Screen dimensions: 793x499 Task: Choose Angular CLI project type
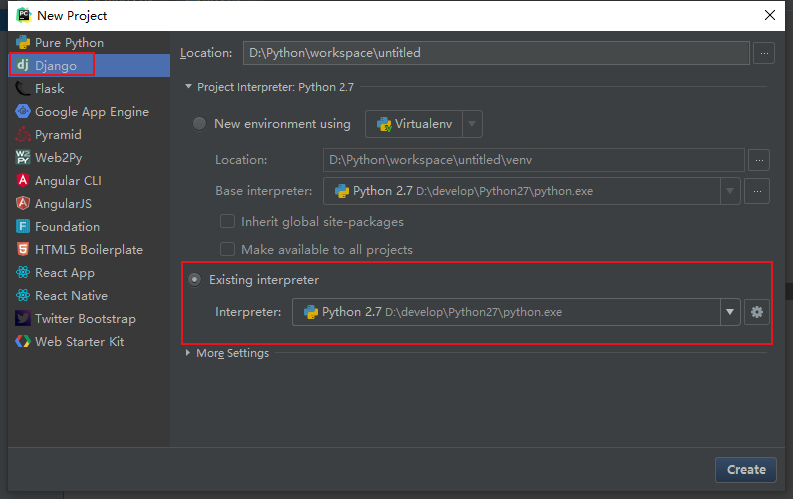click(x=89, y=180)
